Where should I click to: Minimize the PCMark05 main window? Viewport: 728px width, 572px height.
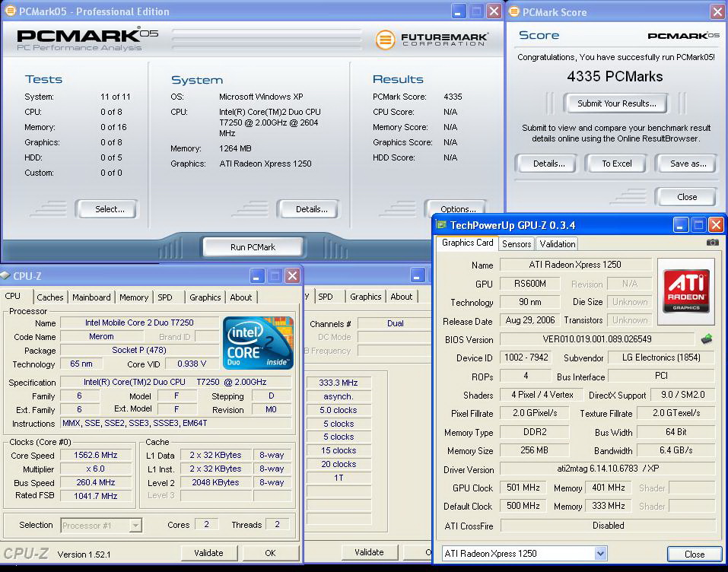[x=458, y=11]
